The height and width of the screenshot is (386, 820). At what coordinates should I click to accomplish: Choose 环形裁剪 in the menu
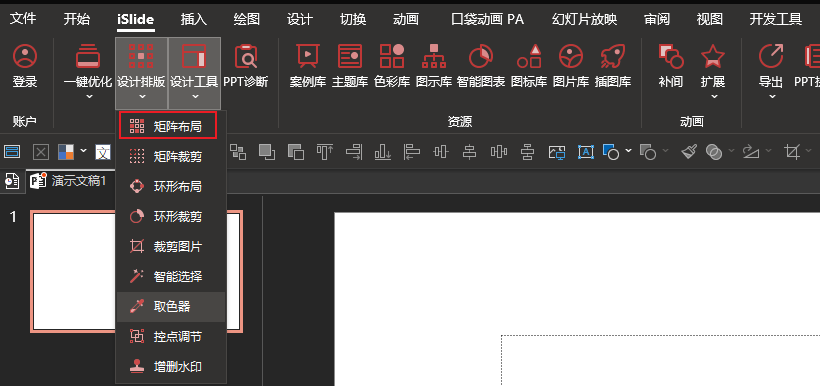pyautogui.click(x=170, y=216)
